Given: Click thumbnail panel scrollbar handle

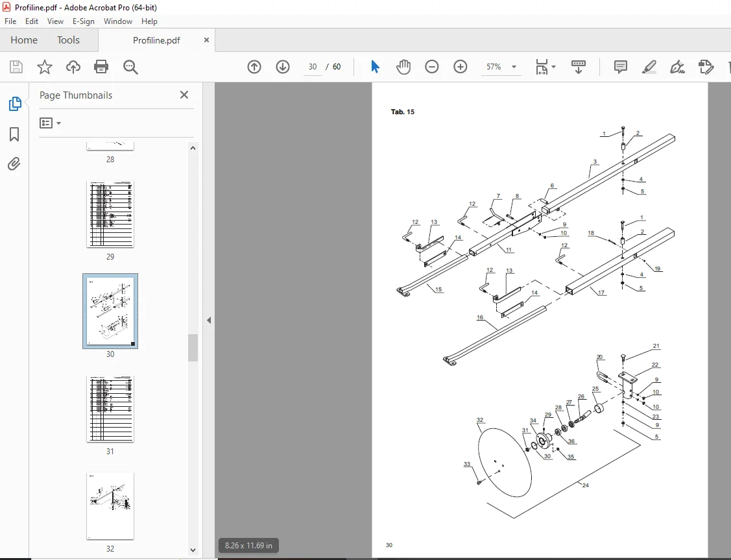Looking at the screenshot, I should point(193,347).
